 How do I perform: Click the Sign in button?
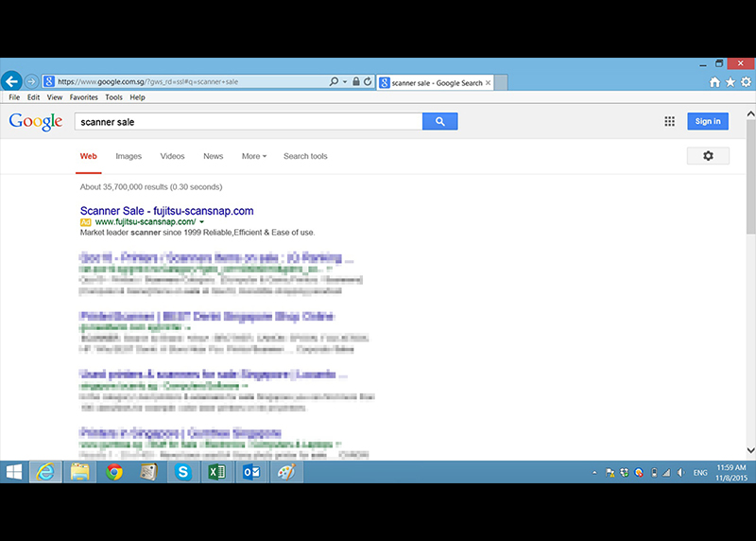[x=708, y=121]
